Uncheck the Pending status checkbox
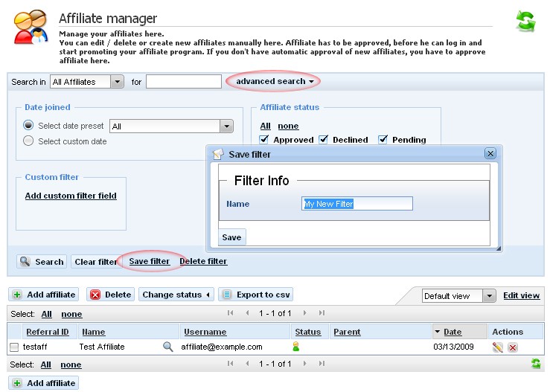 383,139
